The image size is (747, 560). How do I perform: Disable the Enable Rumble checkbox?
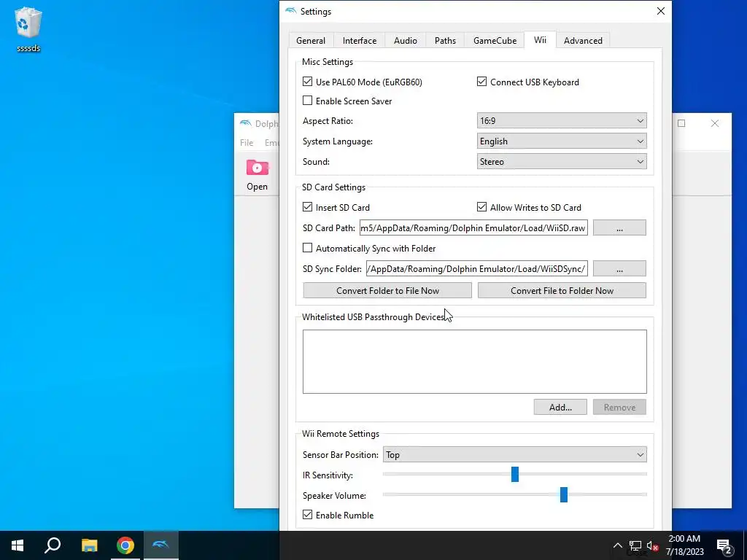click(307, 515)
